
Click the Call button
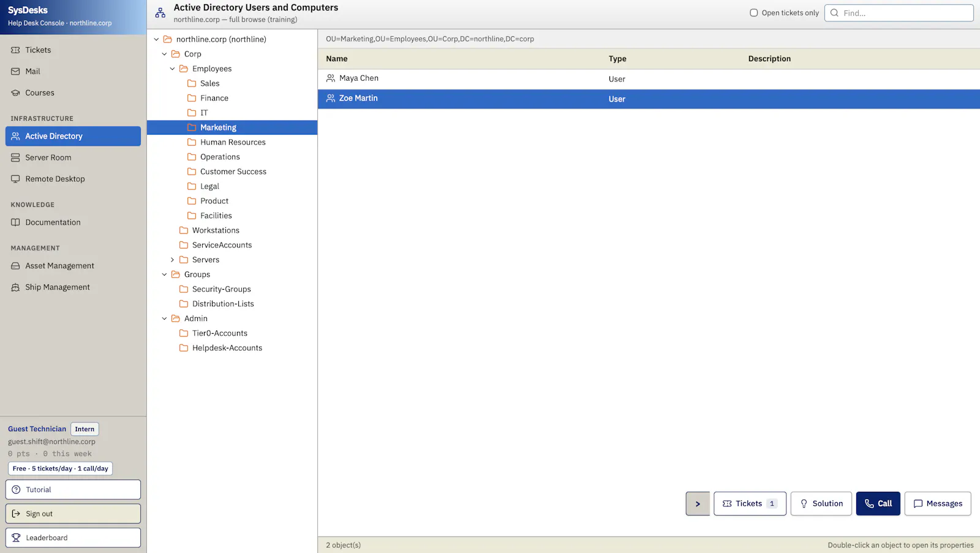pyautogui.click(x=878, y=503)
